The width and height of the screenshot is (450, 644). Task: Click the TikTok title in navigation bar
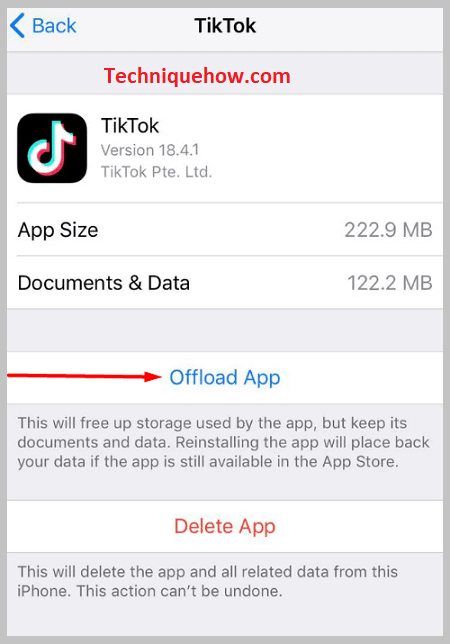225,26
